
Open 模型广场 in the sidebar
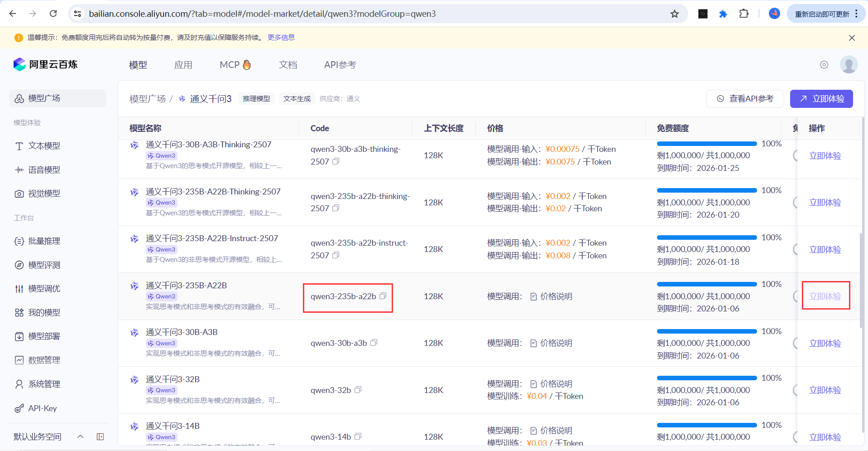(x=58, y=98)
